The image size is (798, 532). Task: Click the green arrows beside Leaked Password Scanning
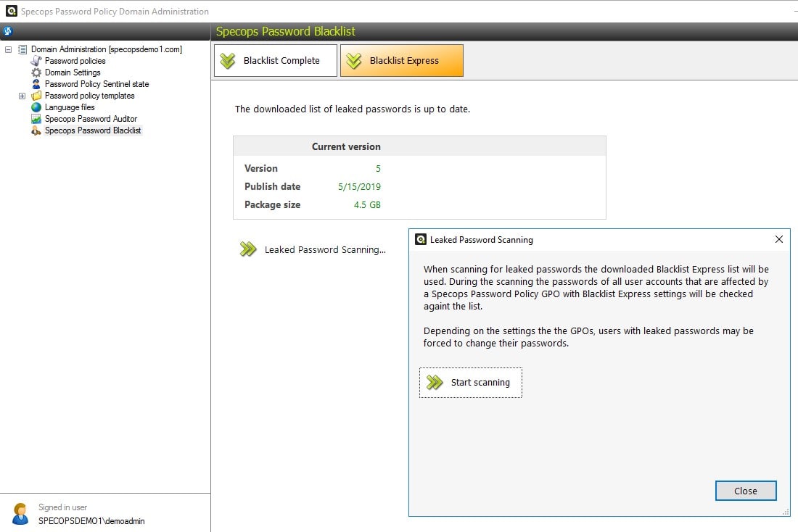[248, 249]
